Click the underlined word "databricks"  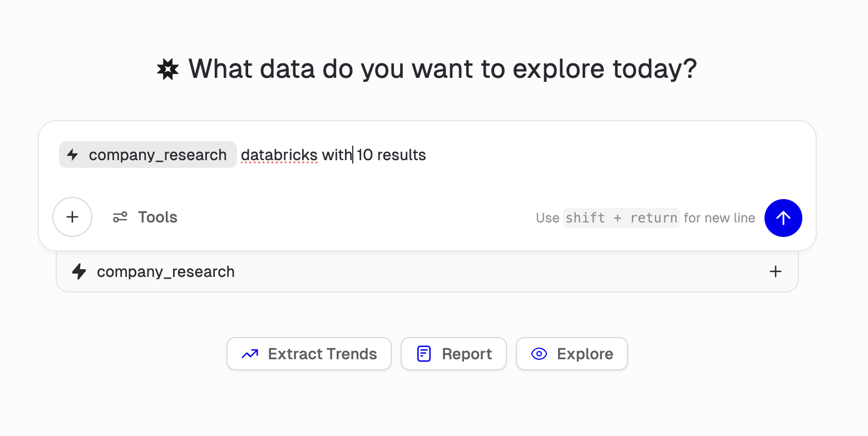279,155
